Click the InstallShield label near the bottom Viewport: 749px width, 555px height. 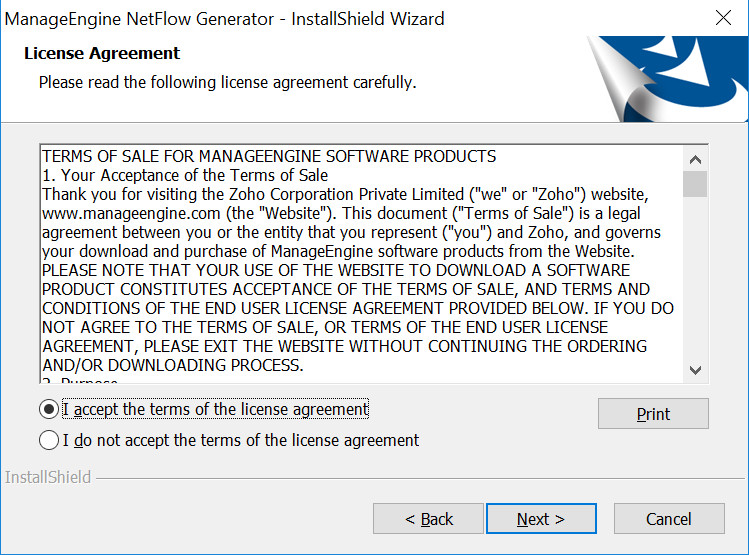(x=48, y=478)
